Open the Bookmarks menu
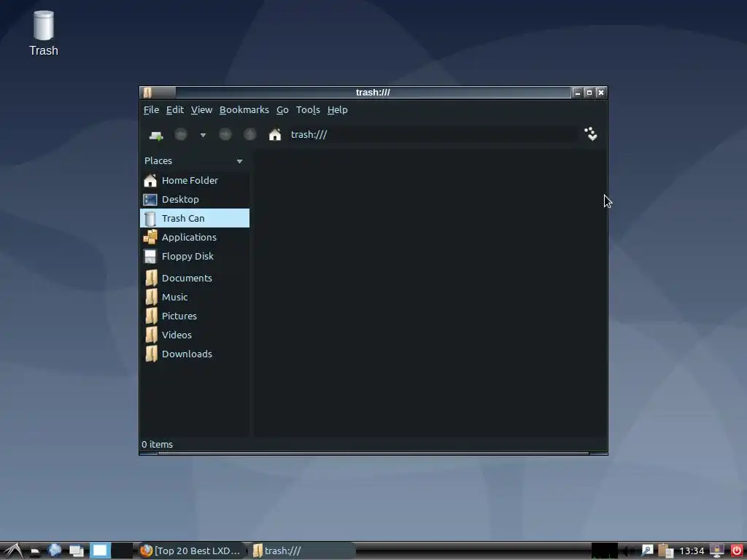The width and height of the screenshot is (747, 560). click(x=244, y=110)
